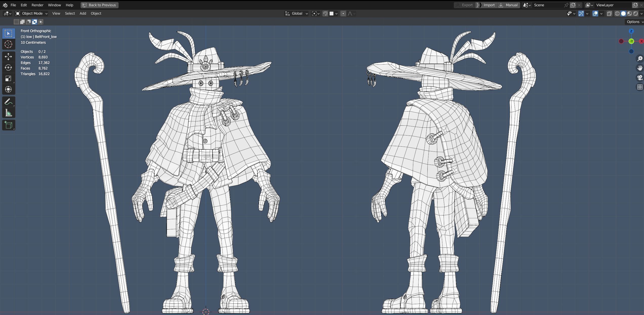Open the Window menu

tap(54, 5)
